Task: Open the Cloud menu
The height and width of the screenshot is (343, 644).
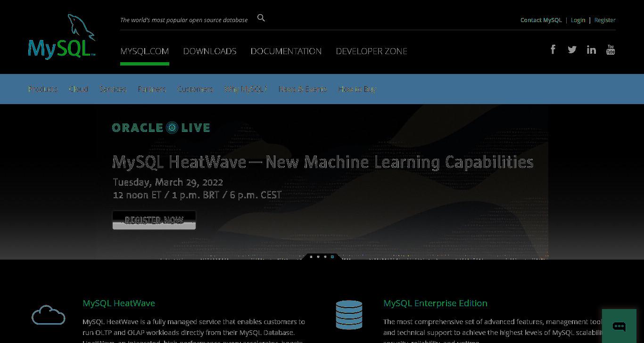Action: click(x=79, y=89)
